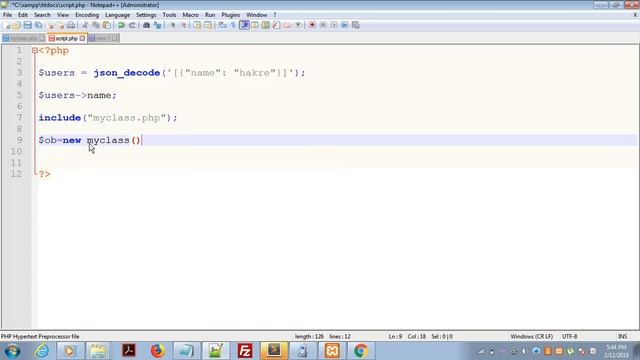Stop macro recording toolbar icon

323,25
